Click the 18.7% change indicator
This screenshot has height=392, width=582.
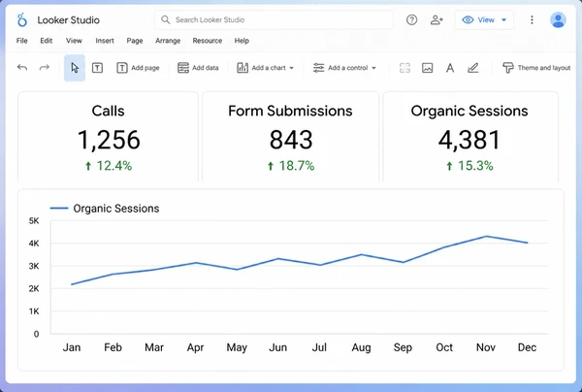click(x=291, y=166)
